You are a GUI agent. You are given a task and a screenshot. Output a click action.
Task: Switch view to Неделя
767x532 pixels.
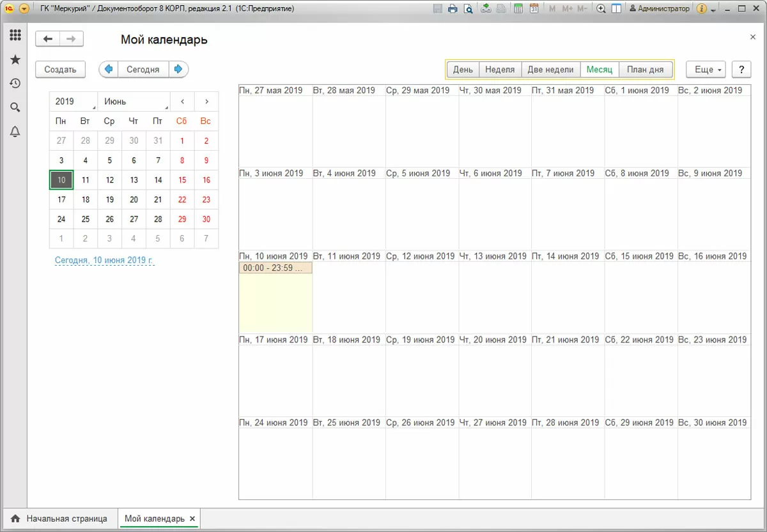point(500,70)
